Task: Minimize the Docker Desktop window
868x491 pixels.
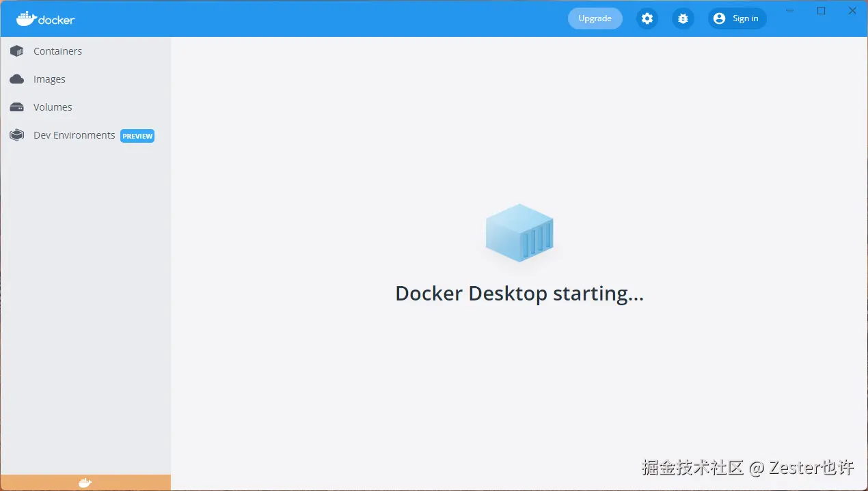Action: tap(789, 10)
